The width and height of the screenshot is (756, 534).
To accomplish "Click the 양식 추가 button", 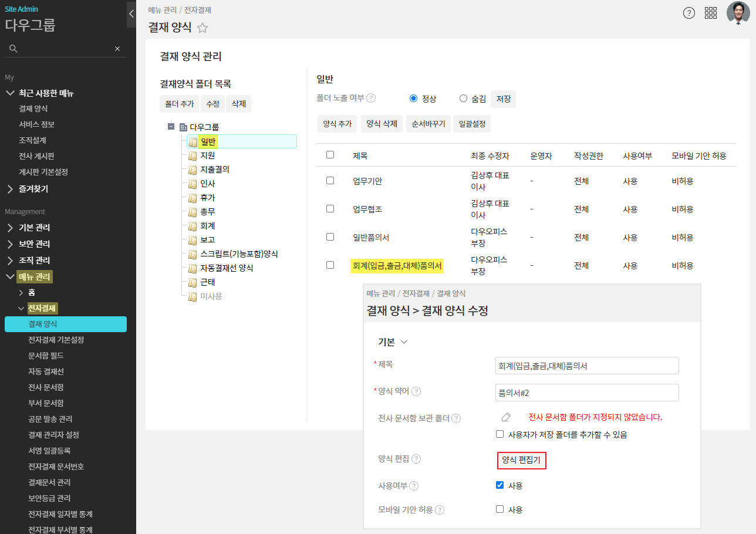I will (x=337, y=124).
